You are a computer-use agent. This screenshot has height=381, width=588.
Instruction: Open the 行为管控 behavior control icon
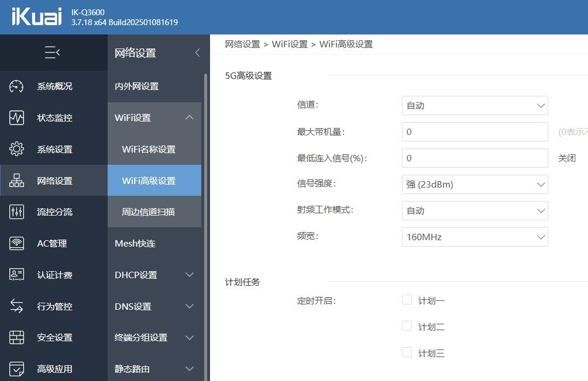(x=16, y=306)
